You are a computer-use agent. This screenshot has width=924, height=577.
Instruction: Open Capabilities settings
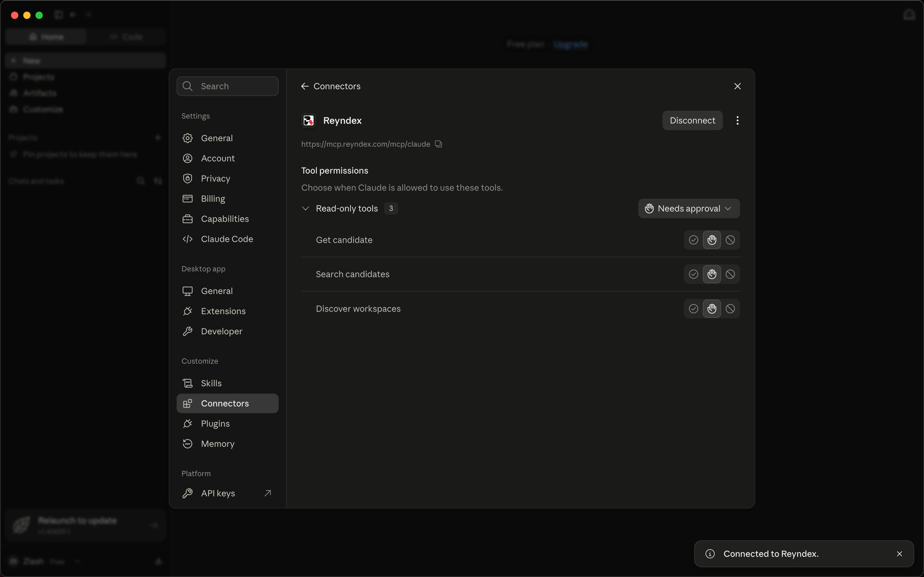point(227,219)
